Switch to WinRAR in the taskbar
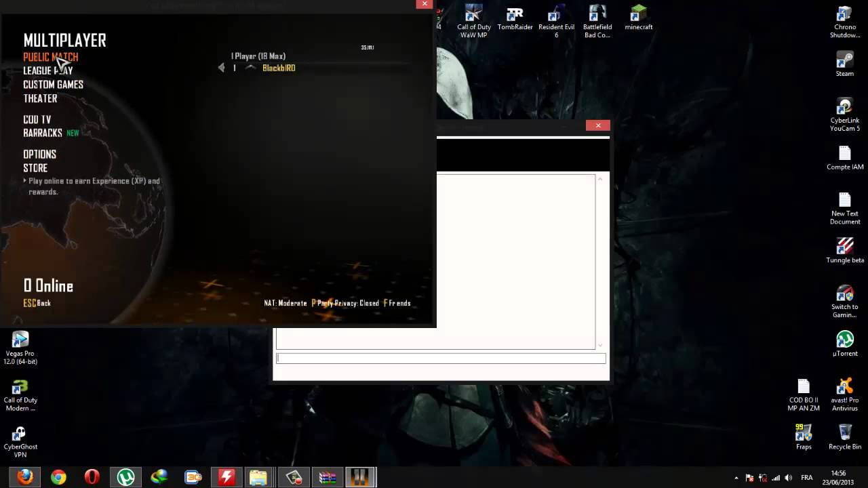Viewport: 868px width, 488px height. (x=327, y=477)
